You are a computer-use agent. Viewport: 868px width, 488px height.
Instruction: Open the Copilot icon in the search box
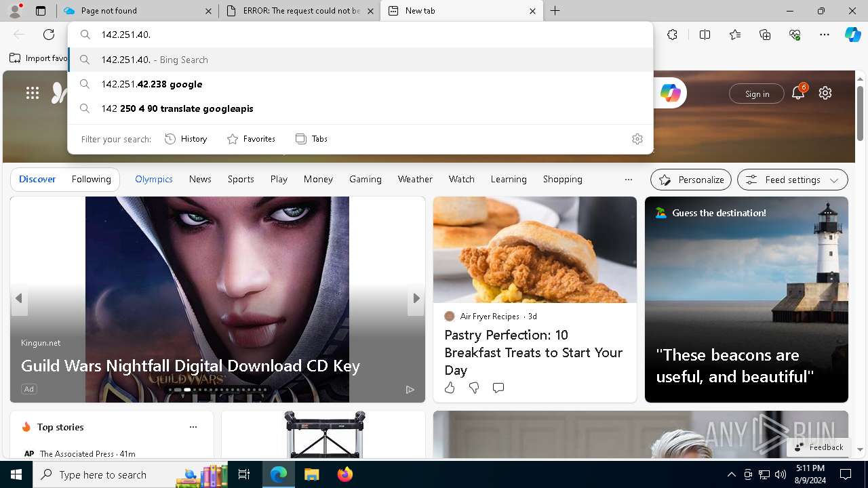pos(670,93)
